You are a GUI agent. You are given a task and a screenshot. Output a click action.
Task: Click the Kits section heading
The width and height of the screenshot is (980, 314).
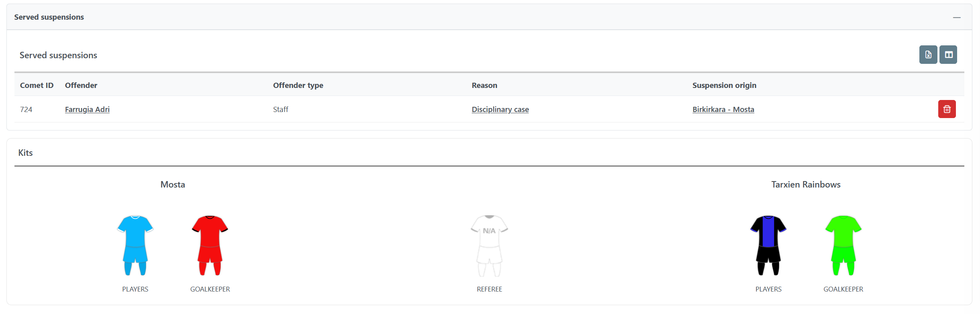point(25,153)
